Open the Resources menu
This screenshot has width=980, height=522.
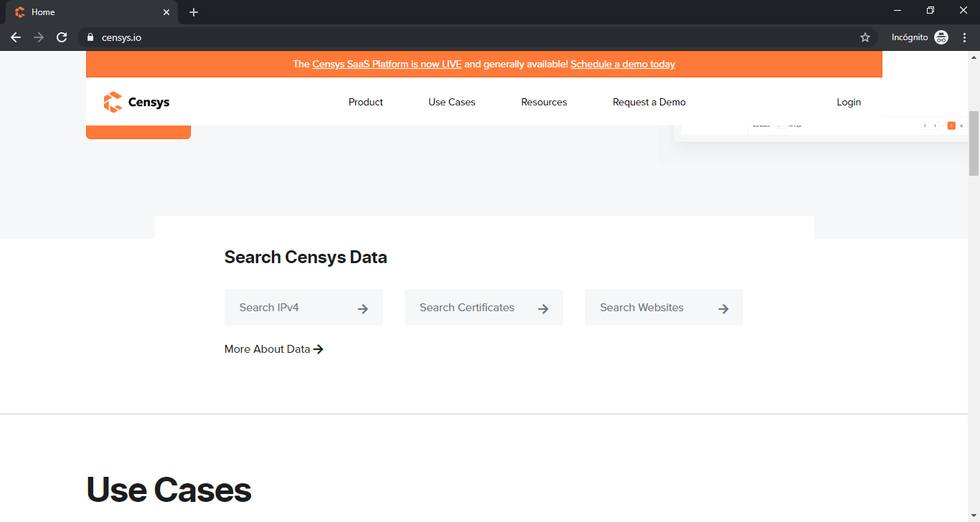pyautogui.click(x=544, y=102)
